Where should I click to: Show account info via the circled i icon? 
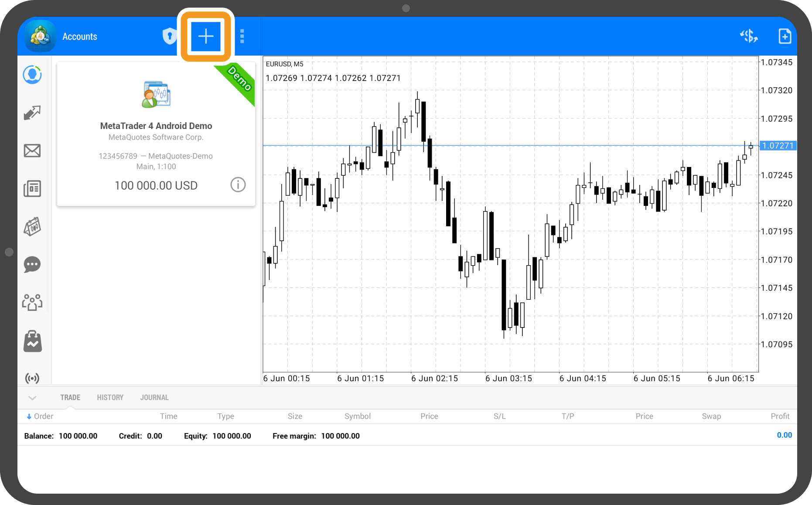coord(238,185)
